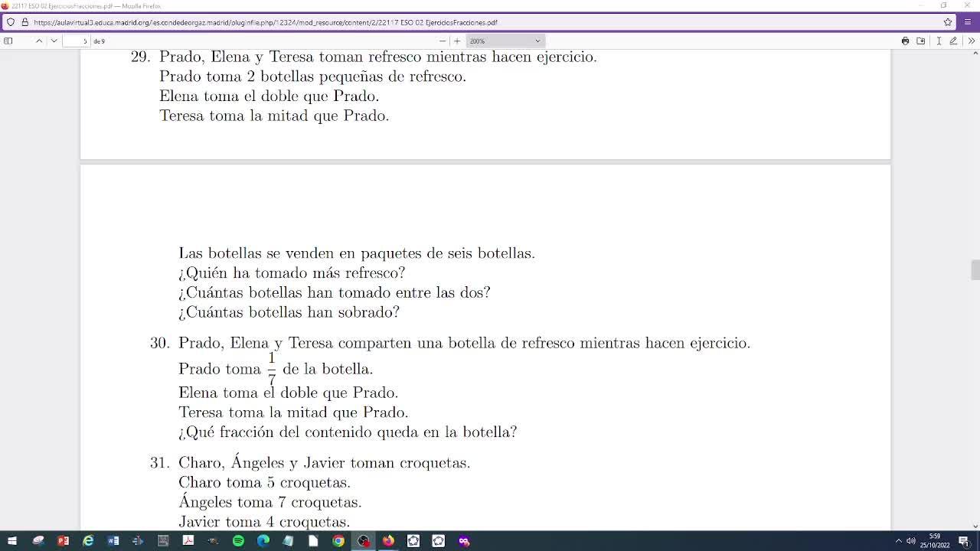Zoom in the PDF document
This screenshot has width=980, height=551.
[x=457, y=41]
